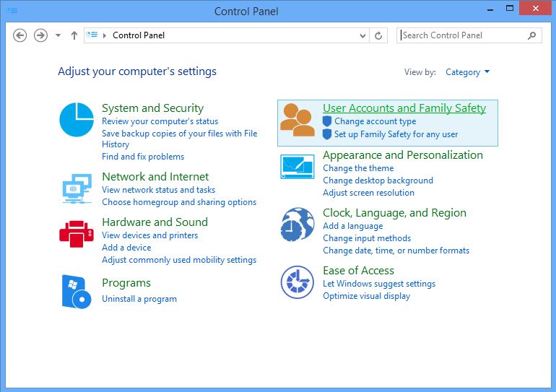
Task: Open View network status and tasks
Action: pos(159,190)
